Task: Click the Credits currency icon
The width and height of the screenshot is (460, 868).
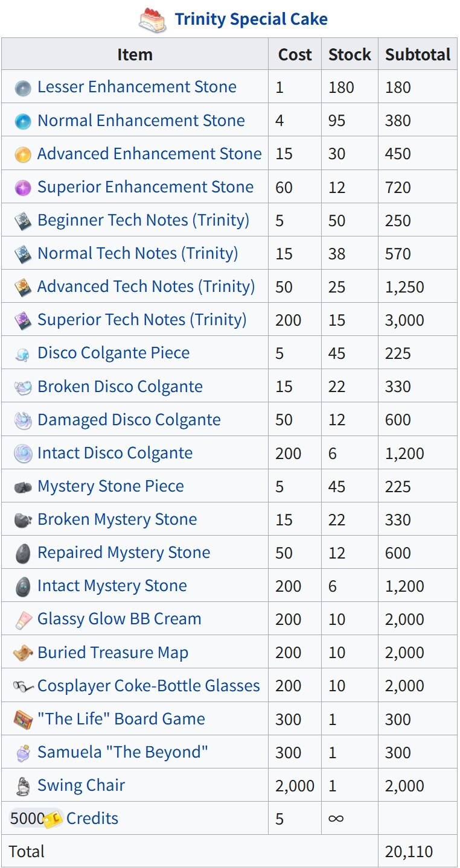Action: point(54,819)
